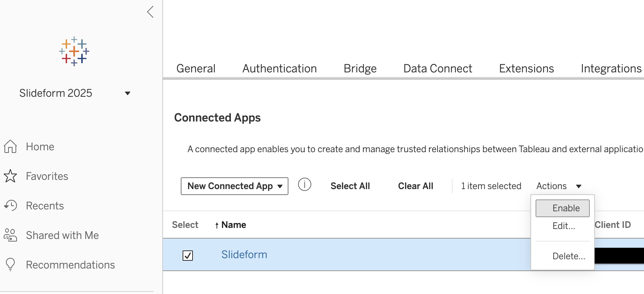
Task: Open the New Connected App dropdown
Action: click(x=235, y=186)
